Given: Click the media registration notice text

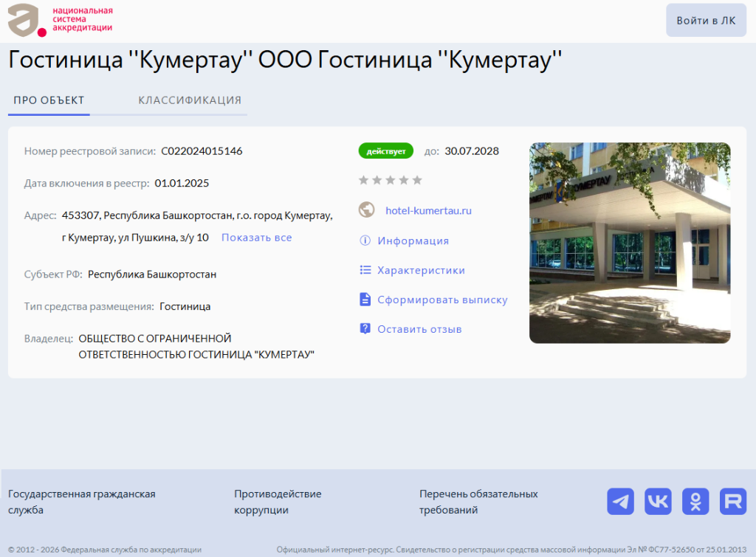Looking at the screenshot, I should point(511,550).
